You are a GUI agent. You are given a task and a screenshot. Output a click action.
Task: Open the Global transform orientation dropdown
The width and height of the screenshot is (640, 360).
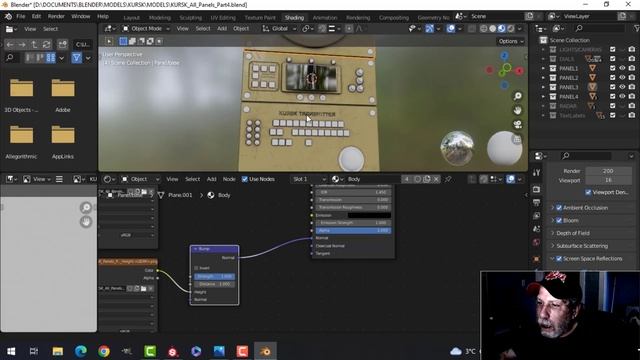(279, 29)
